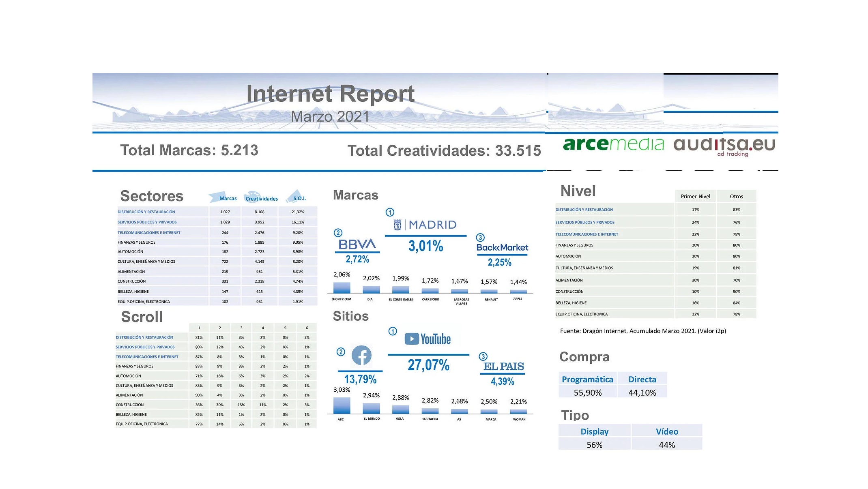Click the Otros column header
The height and width of the screenshot is (489, 868).
coord(736,196)
